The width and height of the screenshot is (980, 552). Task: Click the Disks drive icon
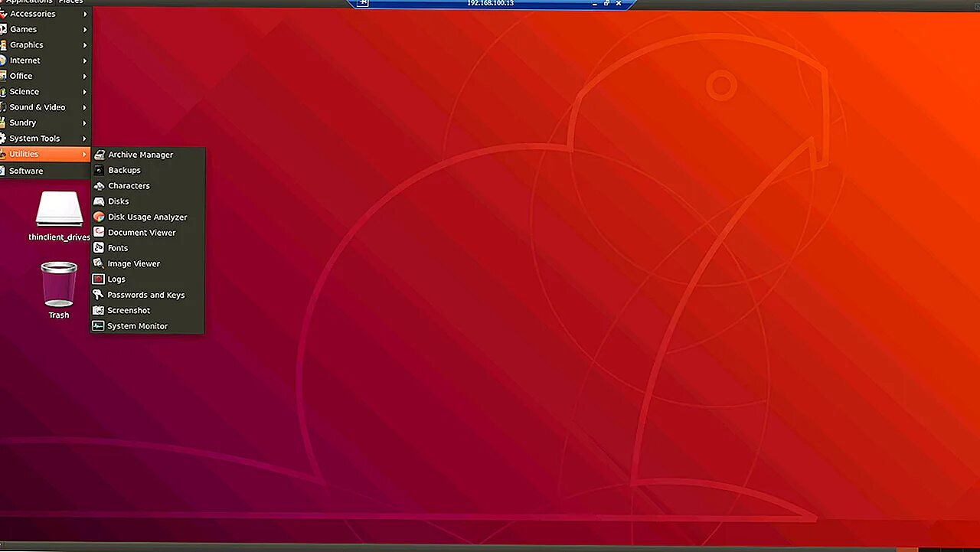[99, 201]
